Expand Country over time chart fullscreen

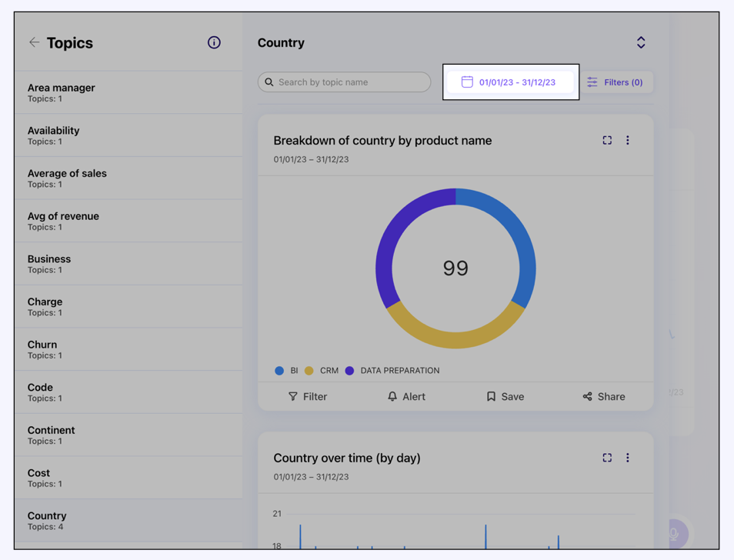(607, 458)
